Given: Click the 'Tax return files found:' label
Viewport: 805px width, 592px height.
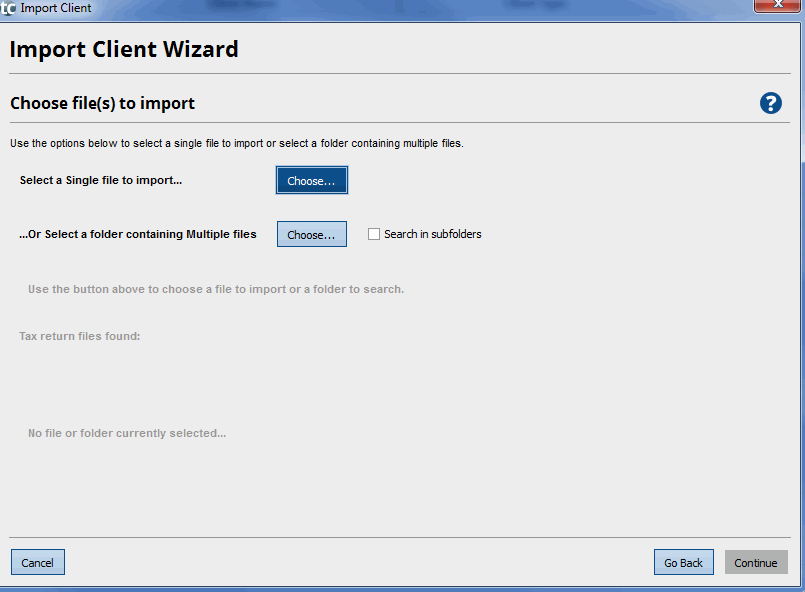Looking at the screenshot, I should click(x=80, y=336).
